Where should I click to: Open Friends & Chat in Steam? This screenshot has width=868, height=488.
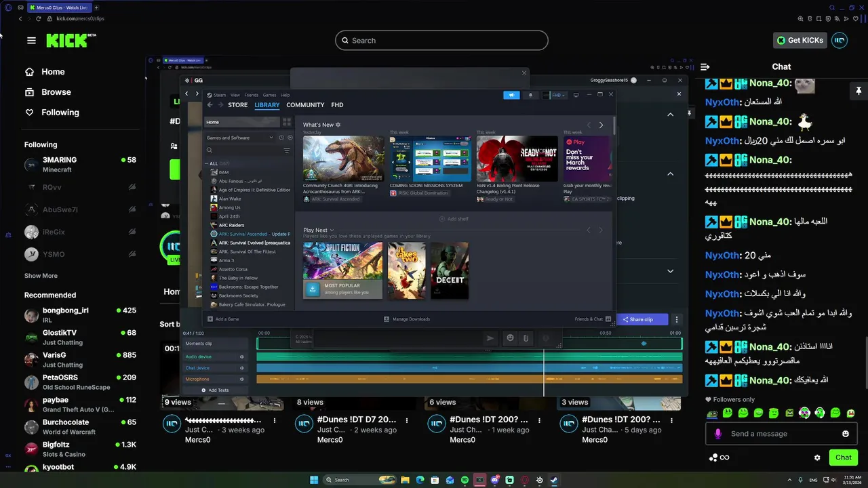pos(593,319)
